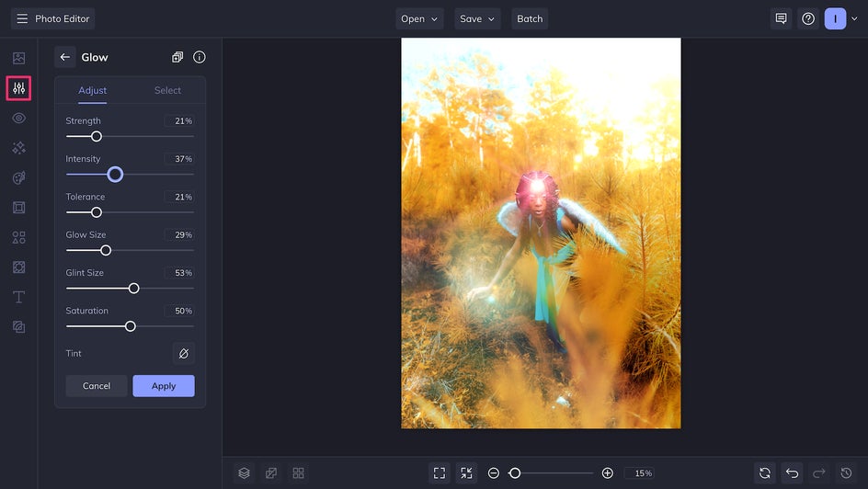
Task: Open the Image Manager sidebar tool
Action: [x=18, y=58]
